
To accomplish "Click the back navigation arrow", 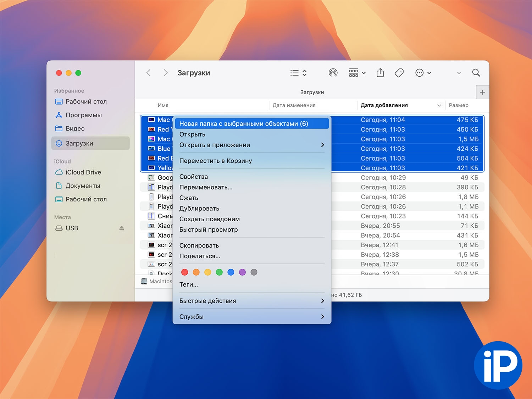I will 149,73.
